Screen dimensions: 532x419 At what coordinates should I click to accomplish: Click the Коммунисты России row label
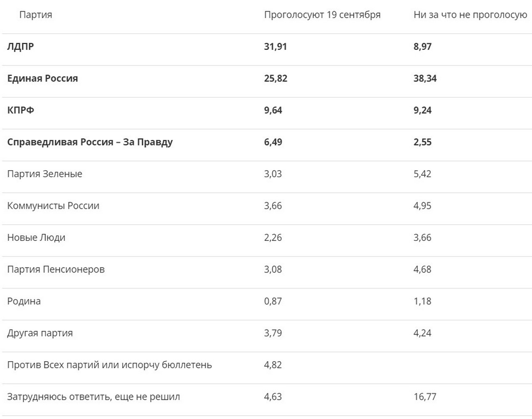53,206
